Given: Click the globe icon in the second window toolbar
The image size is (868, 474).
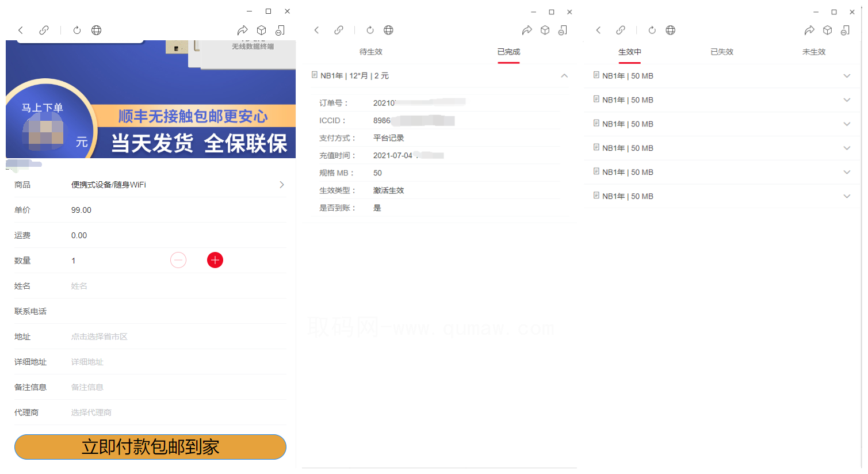Looking at the screenshot, I should pyautogui.click(x=388, y=30).
